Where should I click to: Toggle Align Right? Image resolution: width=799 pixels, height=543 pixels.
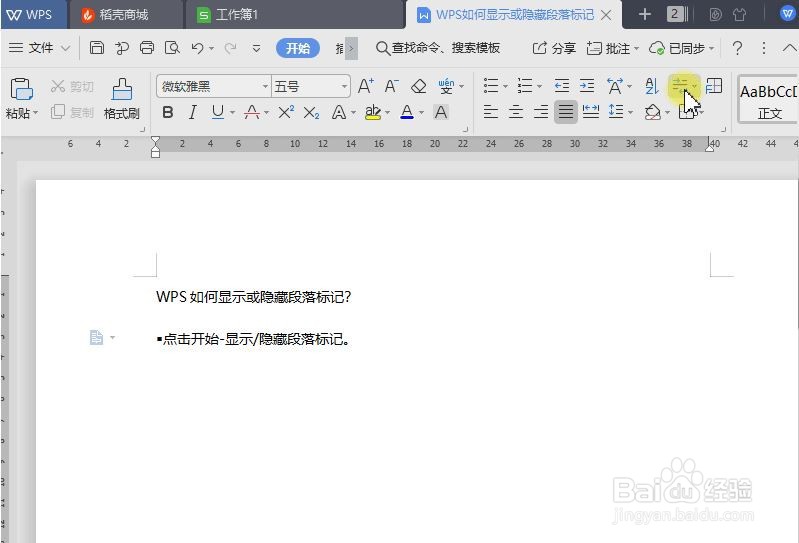click(x=541, y=112)
